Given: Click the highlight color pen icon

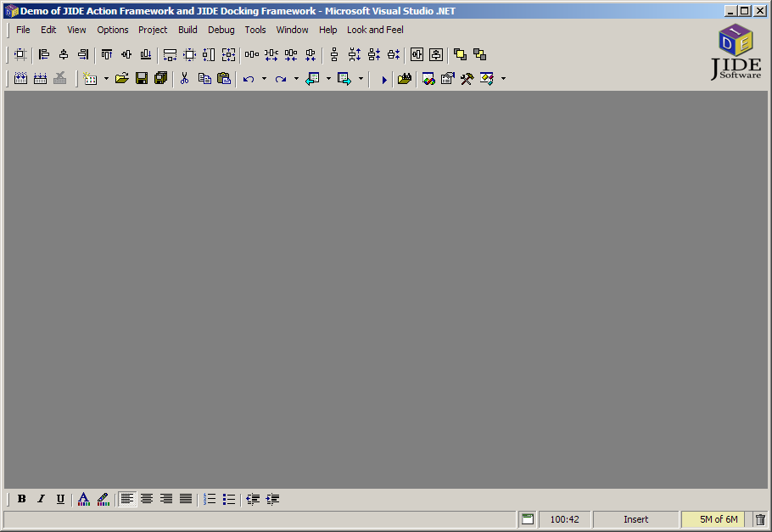Looking at the screenshot, I should [103, 499].
